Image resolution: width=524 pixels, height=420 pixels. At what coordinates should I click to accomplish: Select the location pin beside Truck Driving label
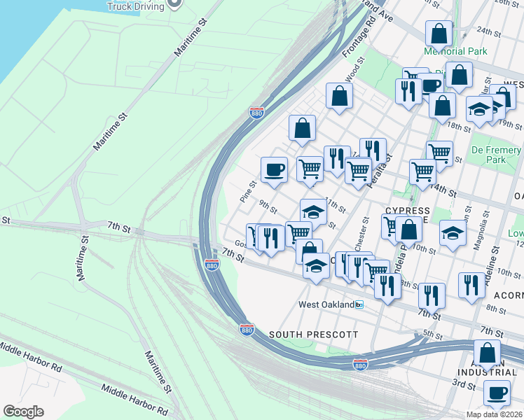(x=174, y=4)
